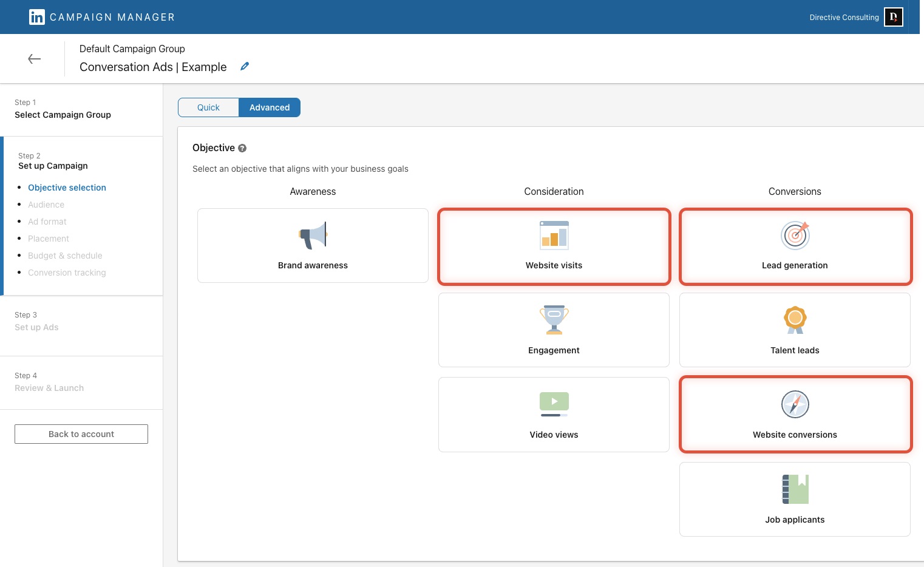924x567 pixels.
Task: Choose the Website visits chart icon
Action: 554,236
